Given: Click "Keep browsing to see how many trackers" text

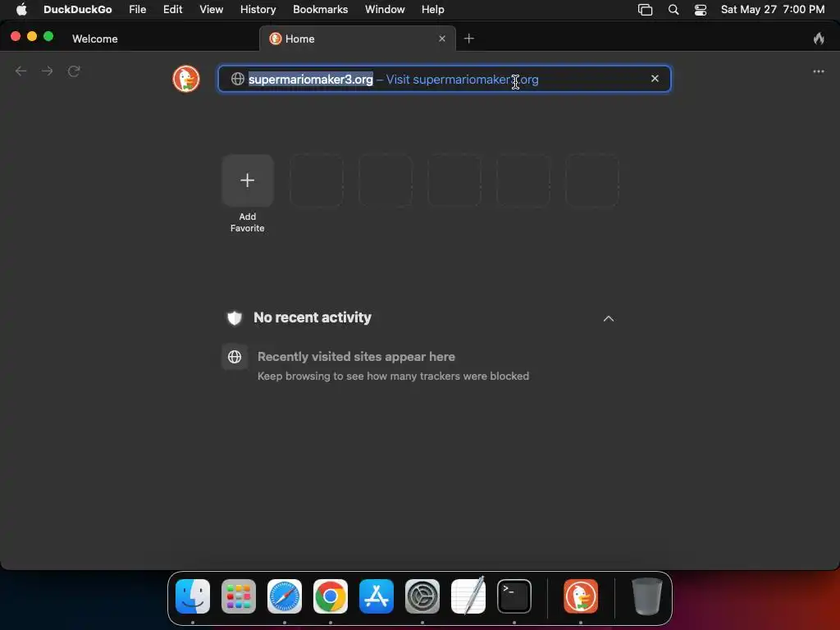Looking at the screenshot, I should (393, 376).
